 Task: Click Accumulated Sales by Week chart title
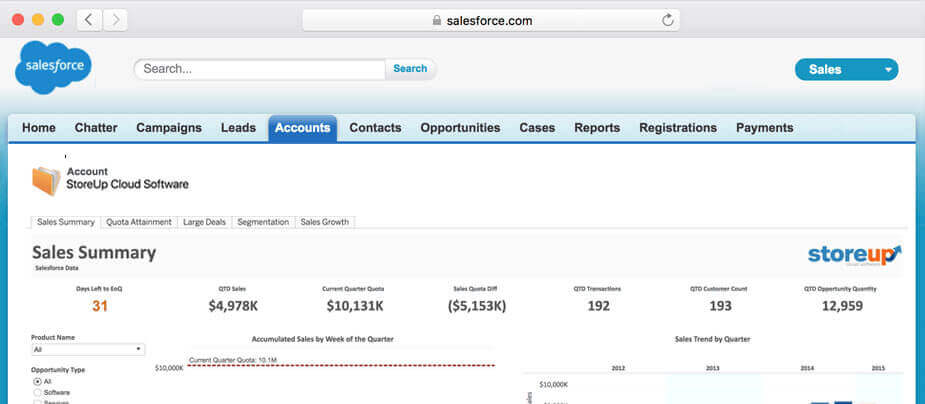click(322, 339)
